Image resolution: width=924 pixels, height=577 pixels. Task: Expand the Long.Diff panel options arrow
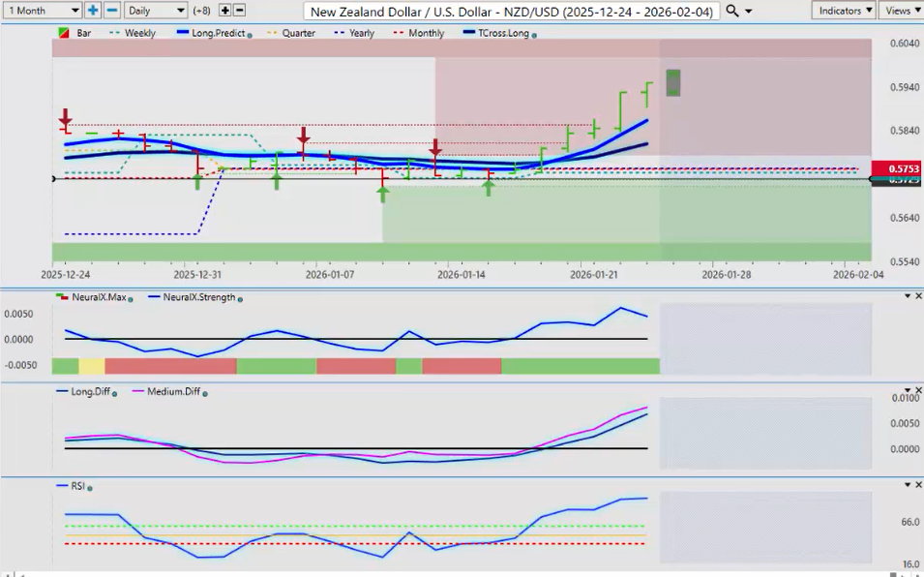point(907,390)
